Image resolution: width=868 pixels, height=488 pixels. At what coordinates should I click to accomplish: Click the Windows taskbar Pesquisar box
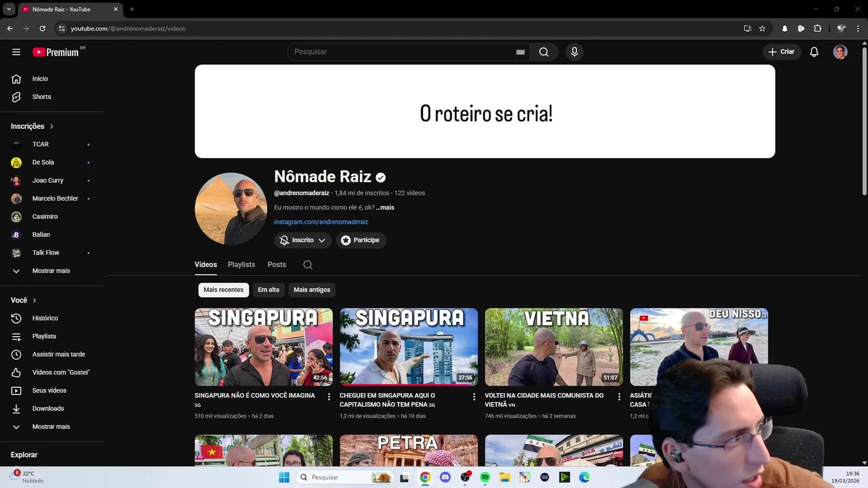point(346,477)
